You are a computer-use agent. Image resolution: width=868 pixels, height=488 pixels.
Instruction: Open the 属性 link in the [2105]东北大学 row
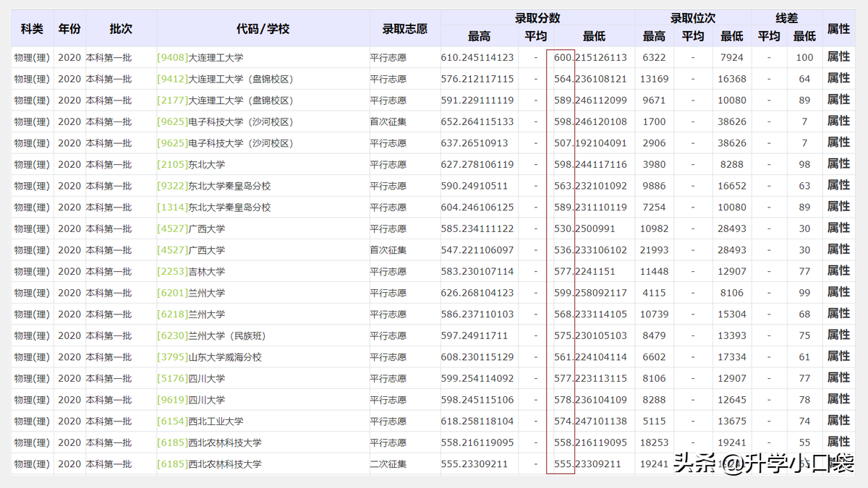pos(838,163)
